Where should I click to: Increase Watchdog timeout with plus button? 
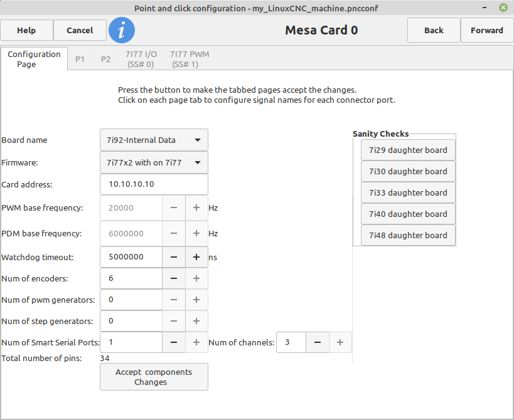click(196, 257)
